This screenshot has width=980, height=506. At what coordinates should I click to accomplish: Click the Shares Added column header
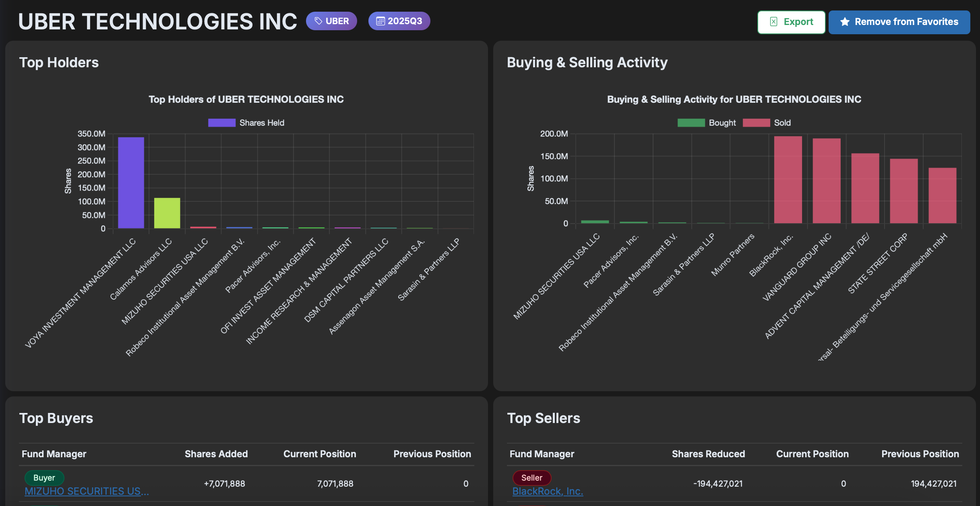point(216,454)
